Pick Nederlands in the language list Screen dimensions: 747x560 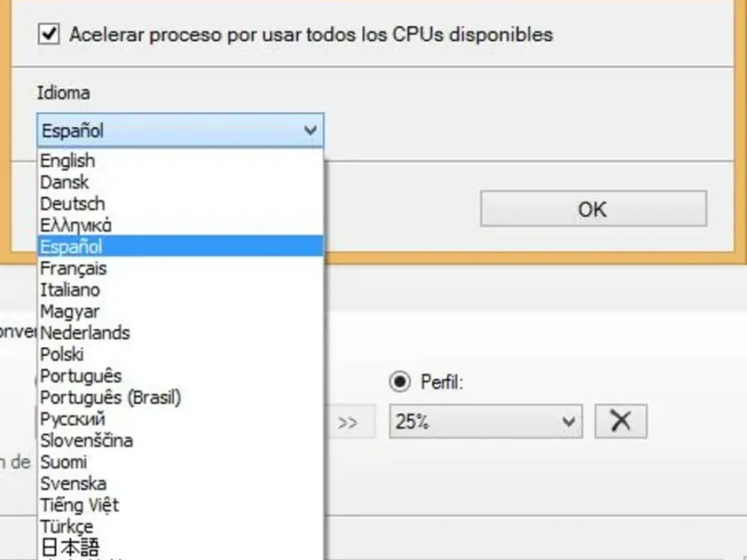click(x=85, y=332)
